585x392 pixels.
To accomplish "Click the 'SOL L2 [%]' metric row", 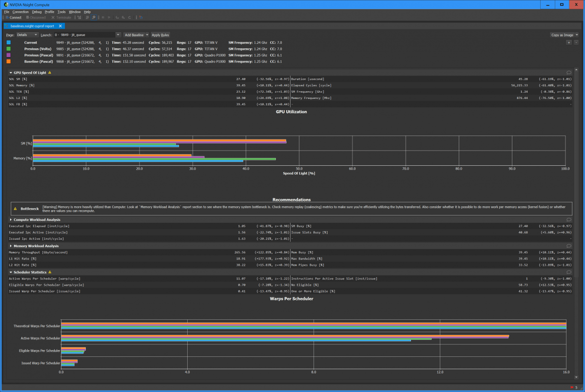I will 149,98.
